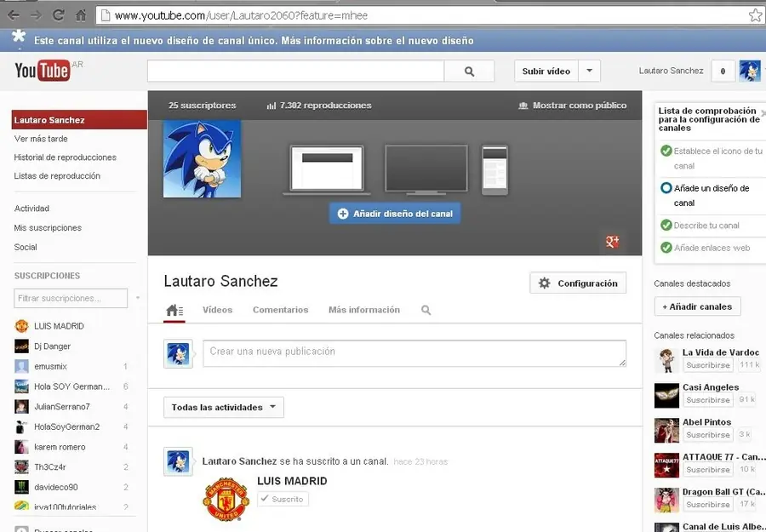Image resolution: width=766 pixels, height=532 pixels.
Task: Go to browser home page icon
Action: pyautogui.click(x=81, y=15)
